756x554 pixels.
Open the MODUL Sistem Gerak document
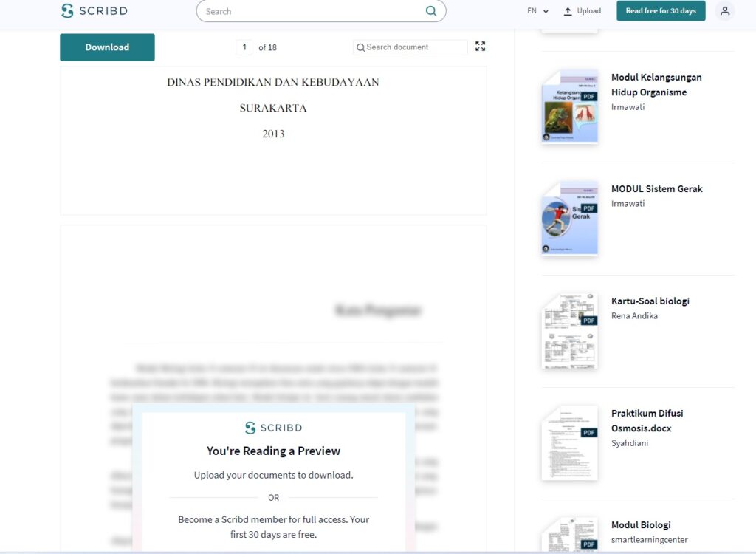coord(656,188)
